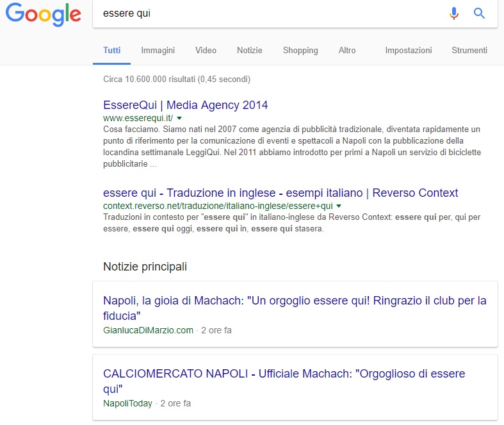Start voice search with microphone icon
Screen dimensions: 504x425
click(x=454, y=13)
